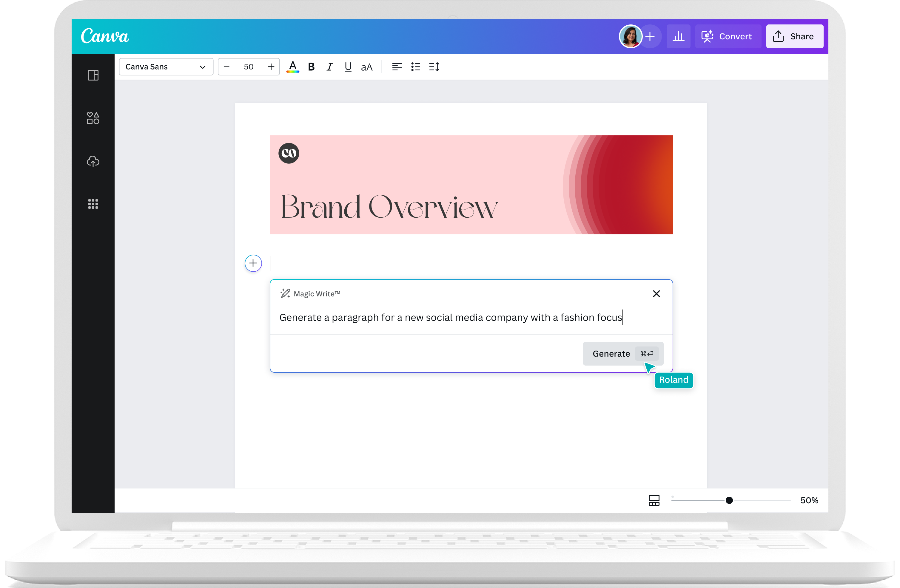Open the Apps grid in the sidebar
Screen dimensions: 900x588
point(93,204)
